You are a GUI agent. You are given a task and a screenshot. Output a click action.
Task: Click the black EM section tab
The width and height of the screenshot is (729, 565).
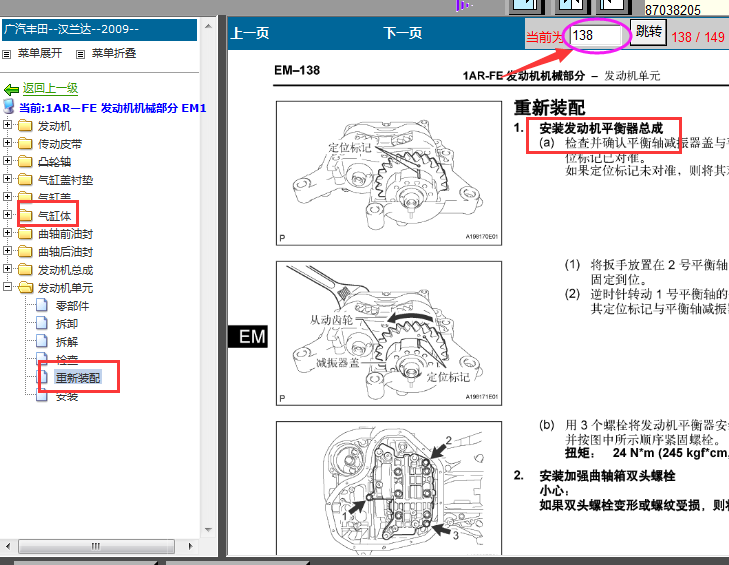click(x=248, y=336)
